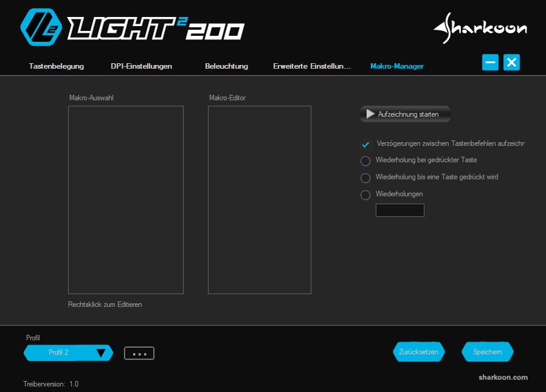Open the Erweiterte Einstellungen tab
The image size is (546, 392).
312,66
